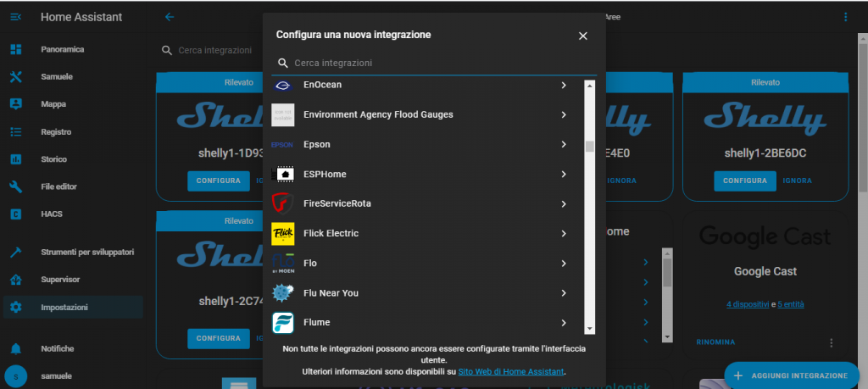Click the Flu Near You virus logo
Screen dimensions: 868x389
coord(283,292)
